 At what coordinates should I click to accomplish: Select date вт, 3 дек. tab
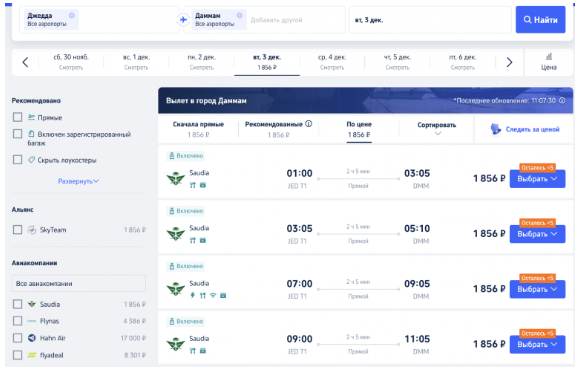click(x=267, y=62)
